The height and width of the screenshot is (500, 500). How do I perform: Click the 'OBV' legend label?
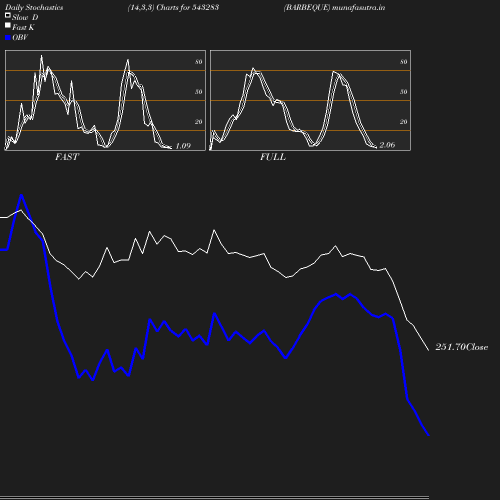point(20,37)
